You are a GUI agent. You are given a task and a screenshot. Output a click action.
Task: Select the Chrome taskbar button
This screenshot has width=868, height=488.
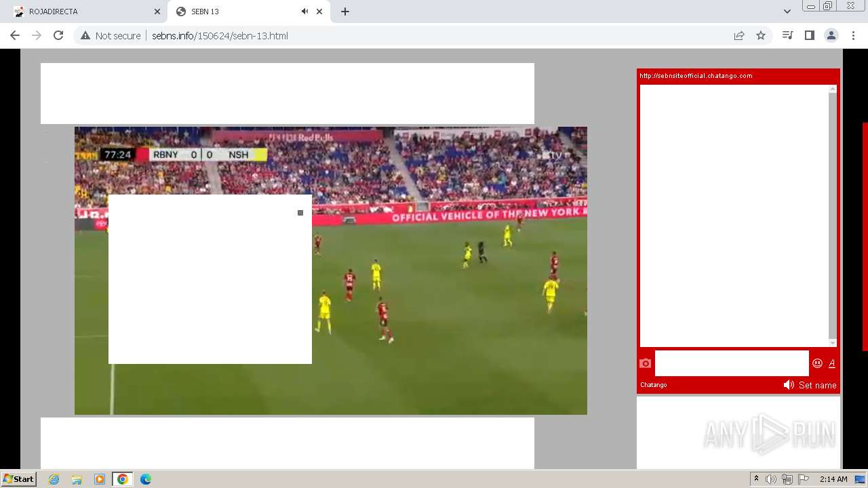[123, 479]
